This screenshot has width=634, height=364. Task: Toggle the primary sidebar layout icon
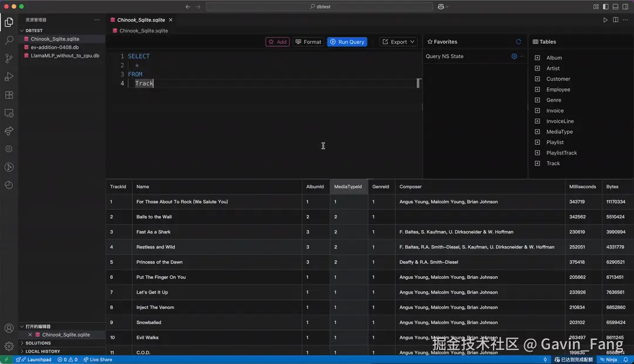(606, 6)
